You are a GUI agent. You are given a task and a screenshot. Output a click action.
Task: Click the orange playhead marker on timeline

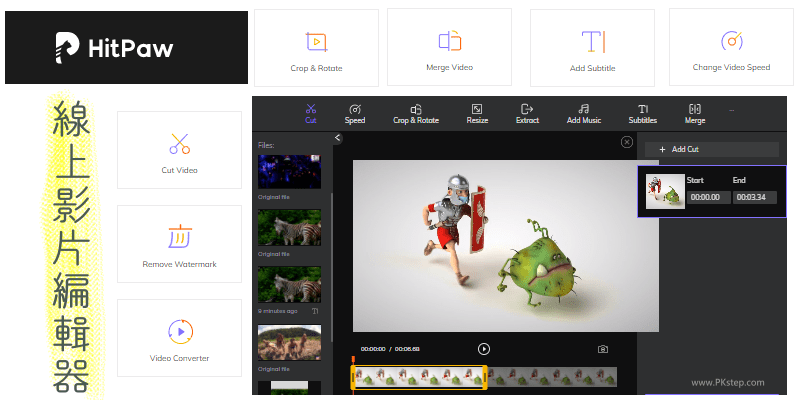click(x=353, y=361)
